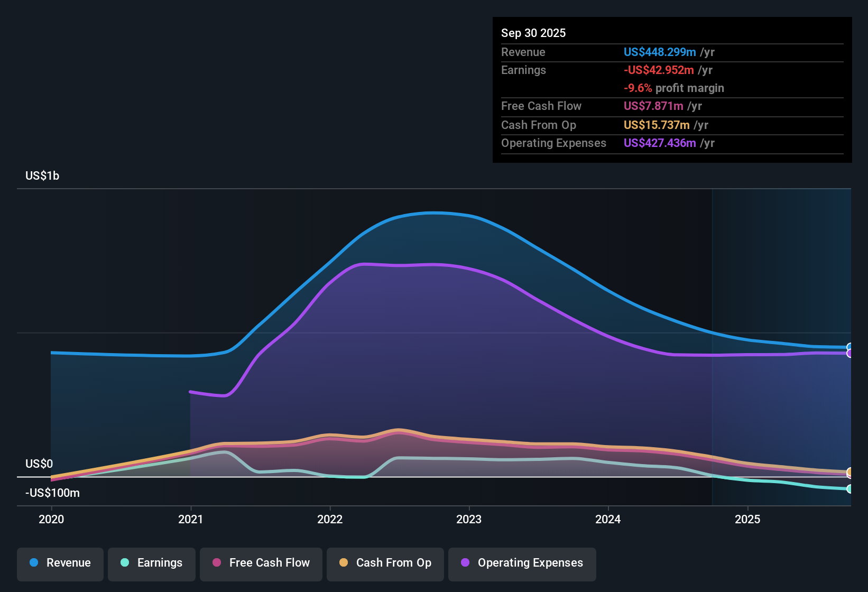Toggle the Operating Expenses series visibility
The width and height of the screenshot is (868, 592).
point(522,563)
